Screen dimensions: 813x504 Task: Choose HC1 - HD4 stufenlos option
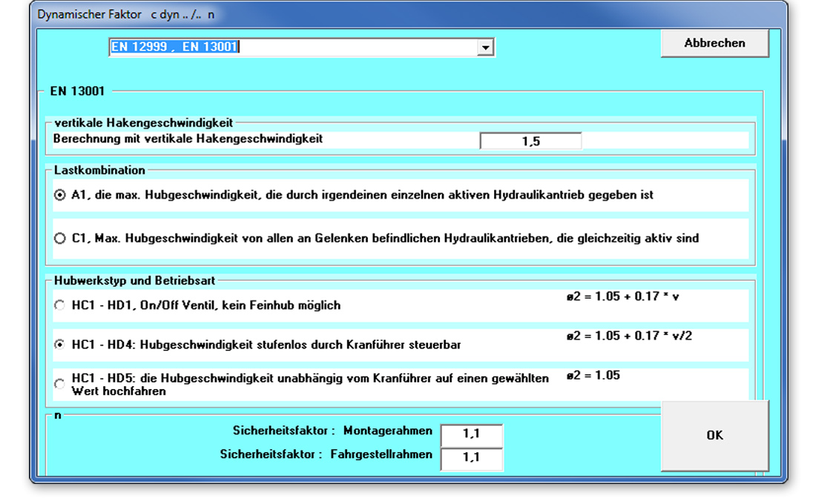(x=60, y=345)
